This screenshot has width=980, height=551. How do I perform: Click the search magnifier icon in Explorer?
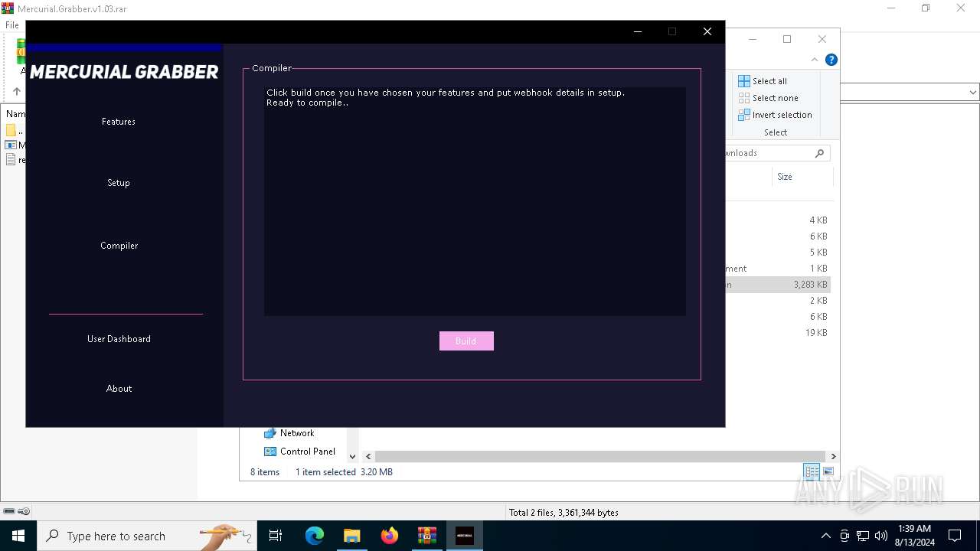coord(820,153)
